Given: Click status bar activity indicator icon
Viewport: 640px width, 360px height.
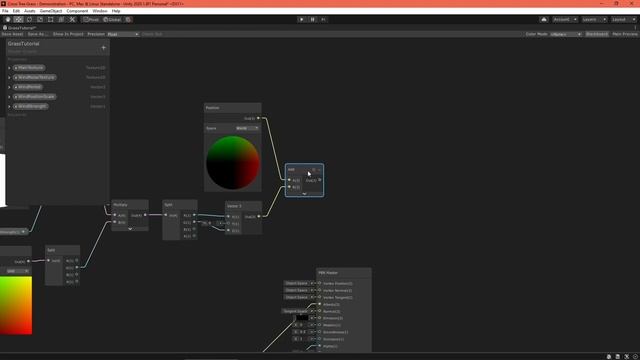Looking at the screenshot, I should pos(636,356).
